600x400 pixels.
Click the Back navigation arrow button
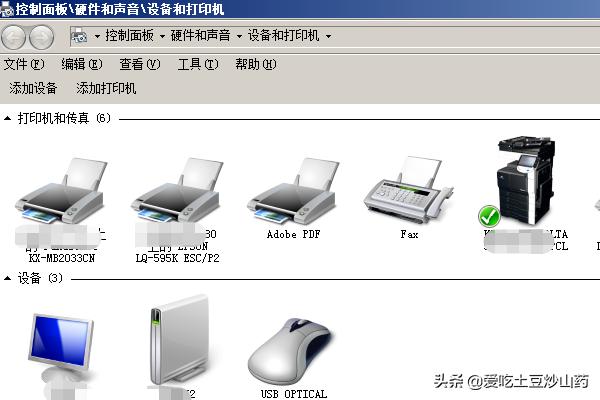coord(13,37)
